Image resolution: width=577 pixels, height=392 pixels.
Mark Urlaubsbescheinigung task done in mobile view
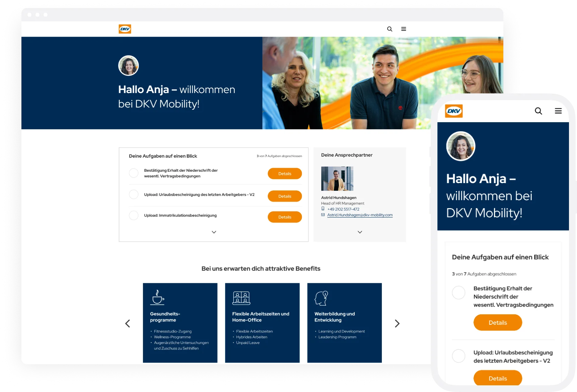click(459, 356)
